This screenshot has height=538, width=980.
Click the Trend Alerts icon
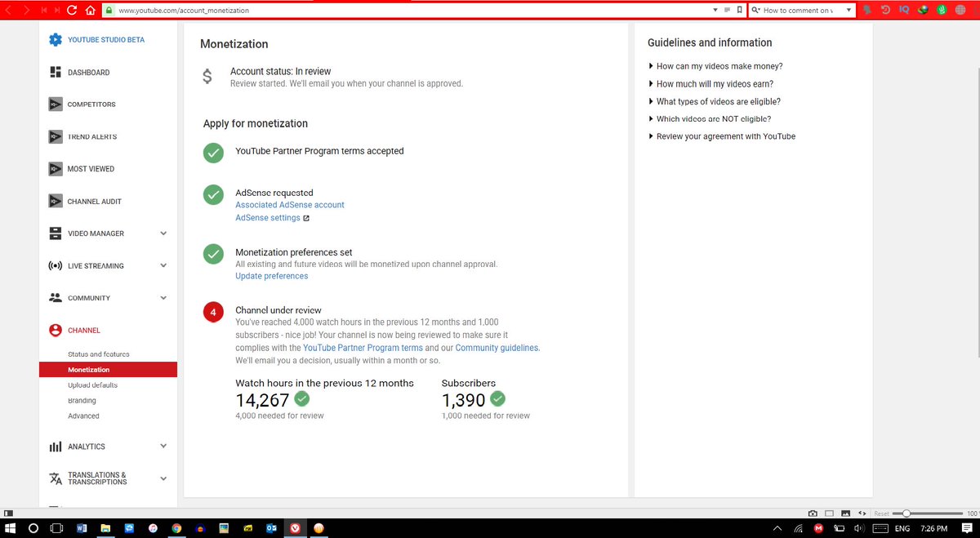pyautogui.click(x=56, y=136)
